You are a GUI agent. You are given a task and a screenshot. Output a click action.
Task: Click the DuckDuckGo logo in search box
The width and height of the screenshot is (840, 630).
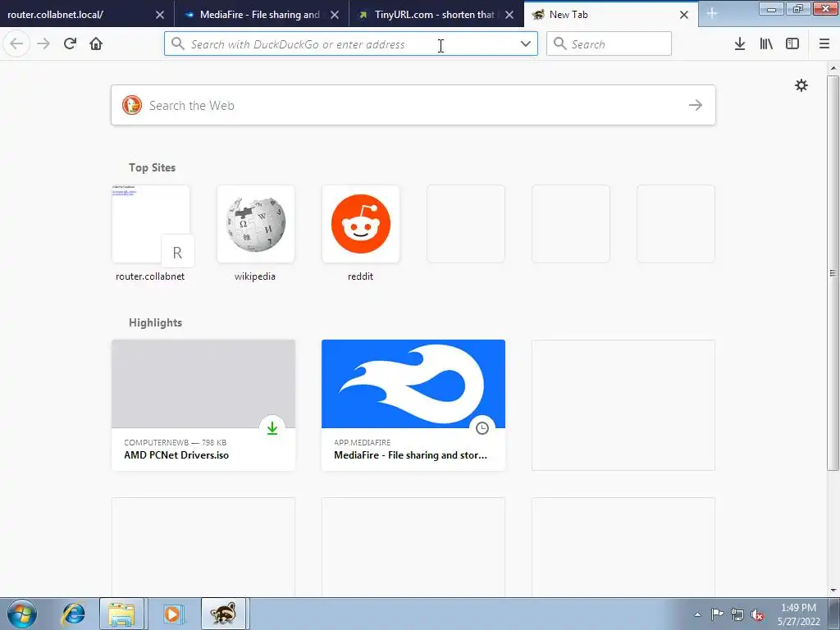(x=132, y=105)
